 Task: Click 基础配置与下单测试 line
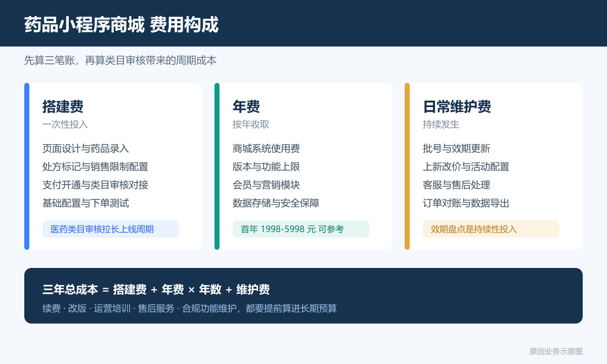(86, 203)
